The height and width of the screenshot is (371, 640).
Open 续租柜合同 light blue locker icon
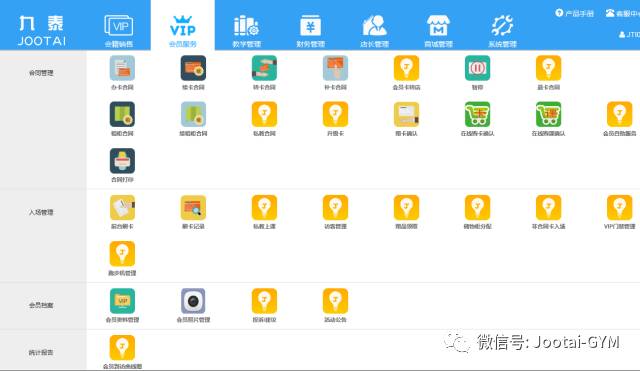pos(193,114)
